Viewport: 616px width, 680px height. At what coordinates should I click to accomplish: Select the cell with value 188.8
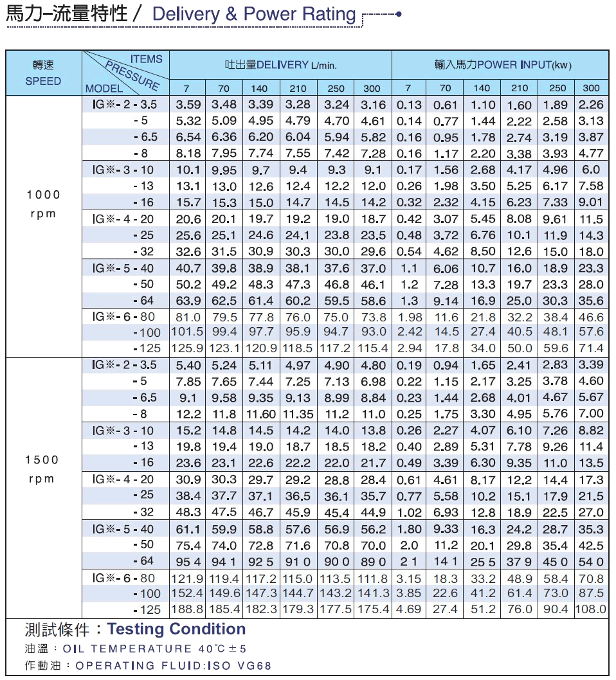187,609
